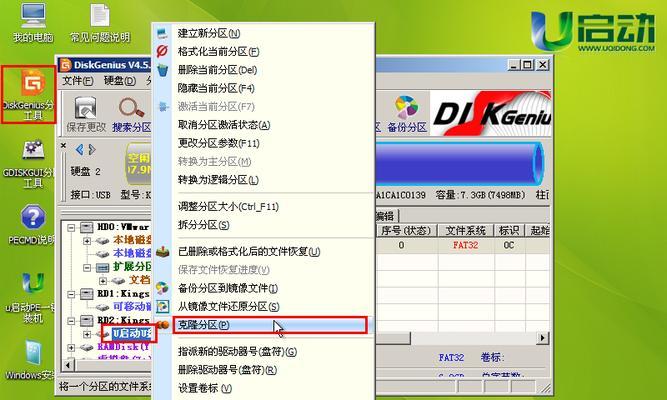
Task: Expand the RAMDisk tree node
Action: [x=71, y=348]
